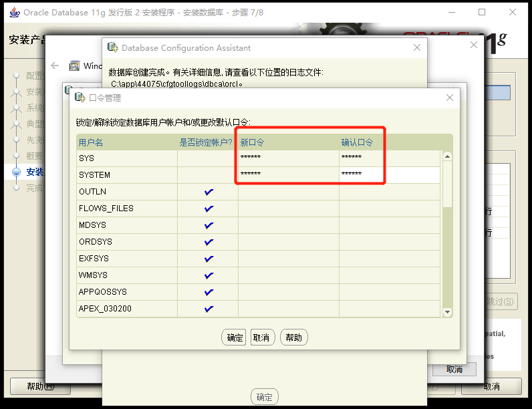
Task: Click the log file path C:\app\44075\cfgtoollogs\dbca\orcl
Action: point(176,84)
